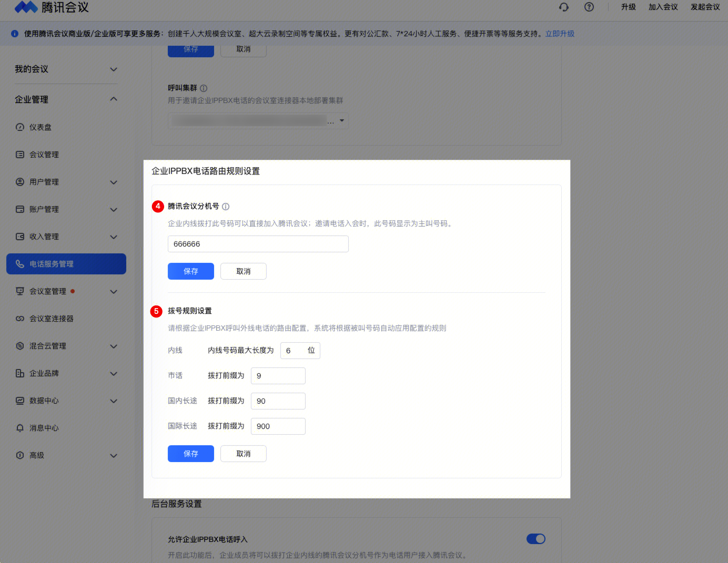The height and width of the screenshot is (563, 728).
Task: Focus 内线号码最大长度 input field
Action: [x=300, y=351]
